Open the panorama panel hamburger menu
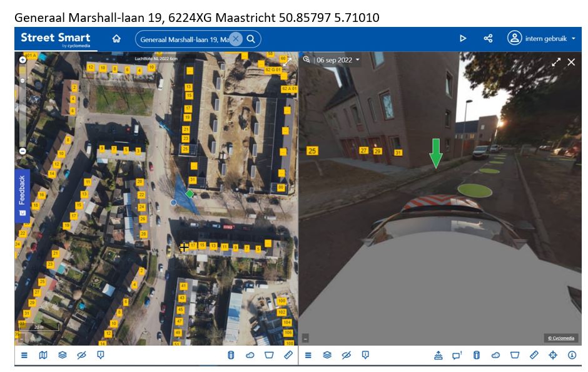Image resolution: width=588 pixels, height=372 pixels. [308, 355]
